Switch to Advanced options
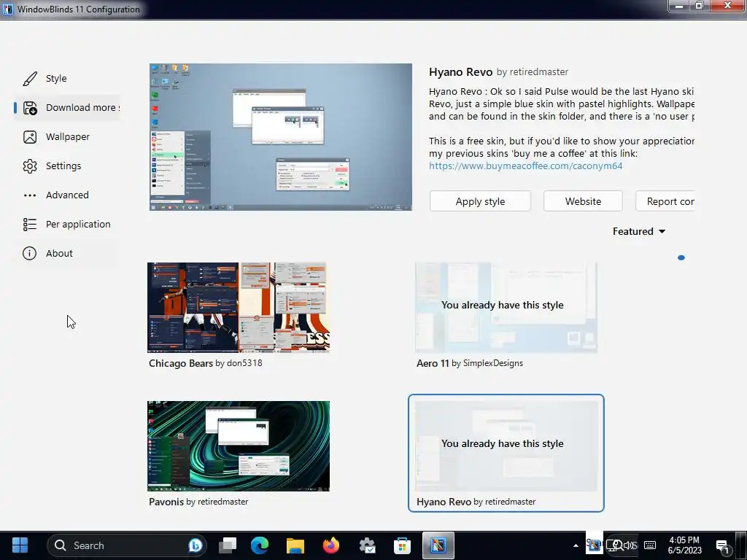 [67, 195]
